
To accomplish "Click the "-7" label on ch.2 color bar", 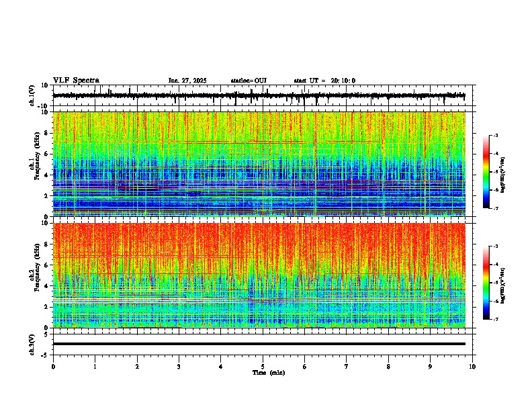I will [x=496, y=319].
